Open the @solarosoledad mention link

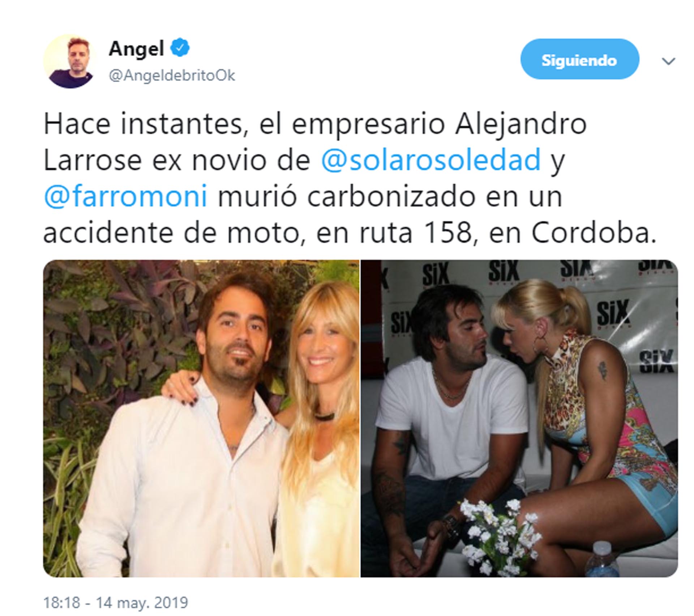pos(431,160)
